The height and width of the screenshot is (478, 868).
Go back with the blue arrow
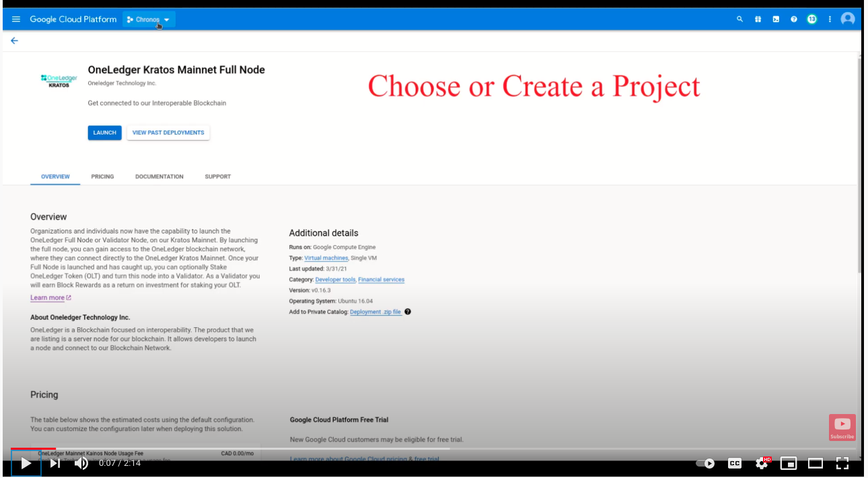pyautogui.click(x=14, y=40)
